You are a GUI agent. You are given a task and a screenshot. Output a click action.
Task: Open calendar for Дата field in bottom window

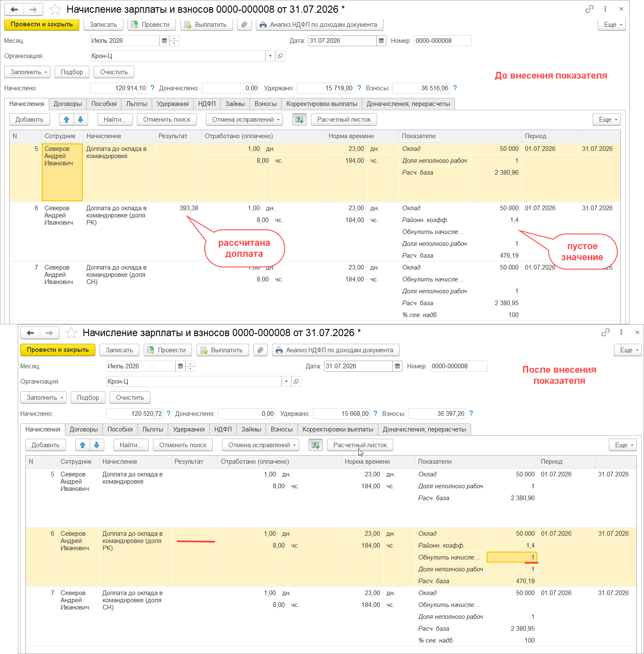pyautogui.click(x=397, y=366)
